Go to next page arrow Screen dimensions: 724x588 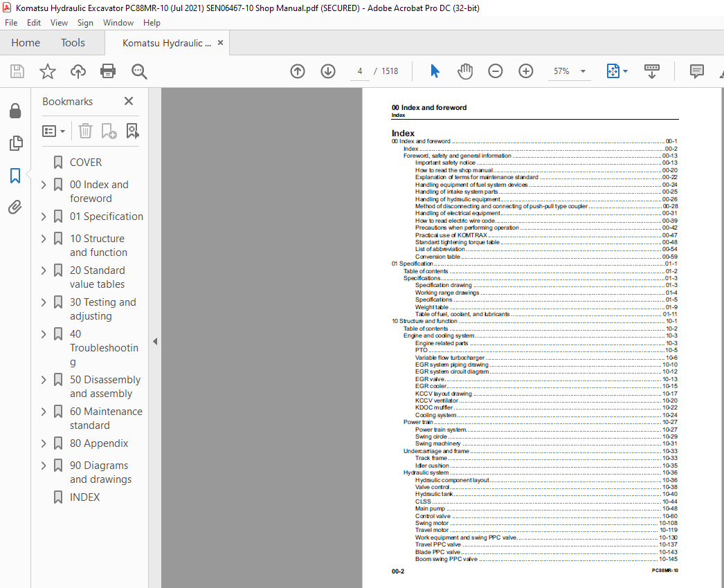click(x=328, y=71)
